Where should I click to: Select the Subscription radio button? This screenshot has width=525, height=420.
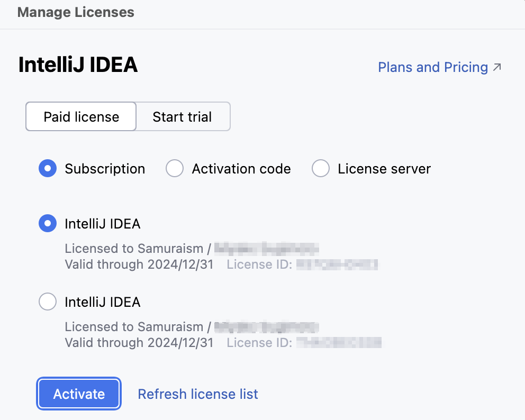click(48, 168)
